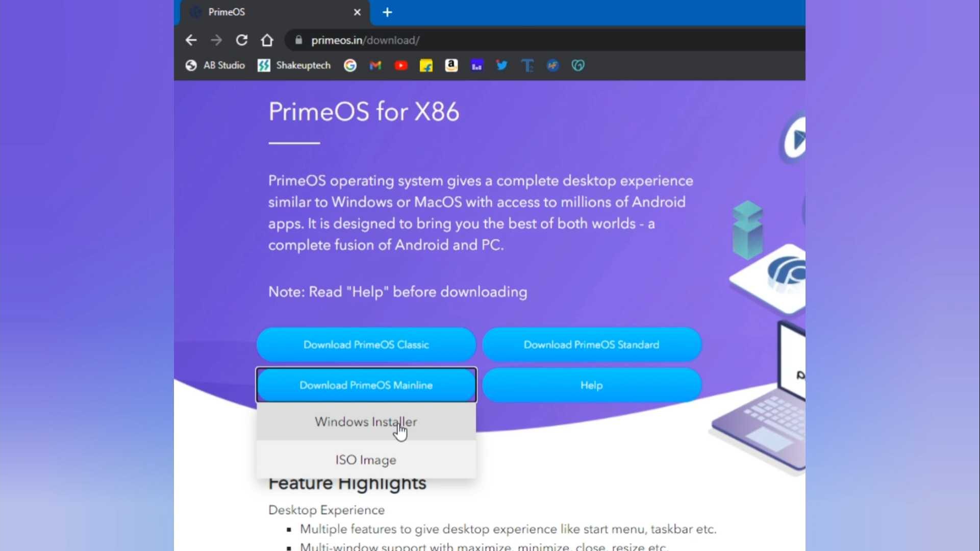Open Amazon from bookmarks bar
The image size is (980, 551).
451,65
